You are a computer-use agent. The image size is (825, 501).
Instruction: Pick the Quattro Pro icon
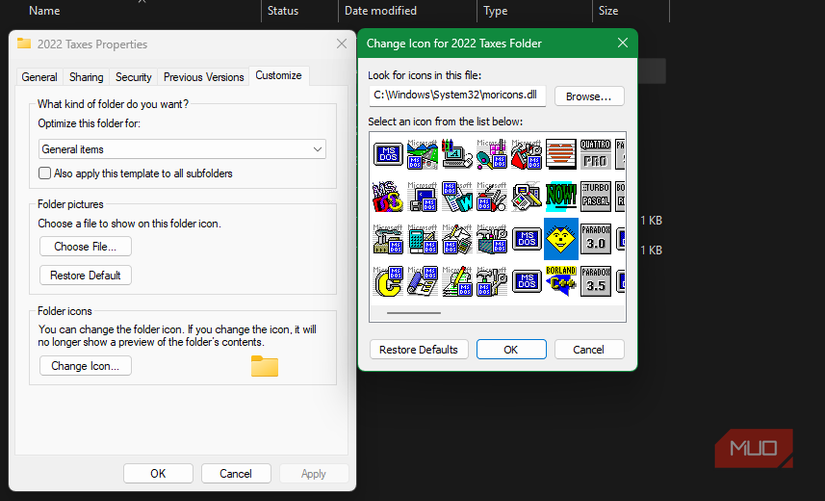pyautogui.click(x=596, y=154)
